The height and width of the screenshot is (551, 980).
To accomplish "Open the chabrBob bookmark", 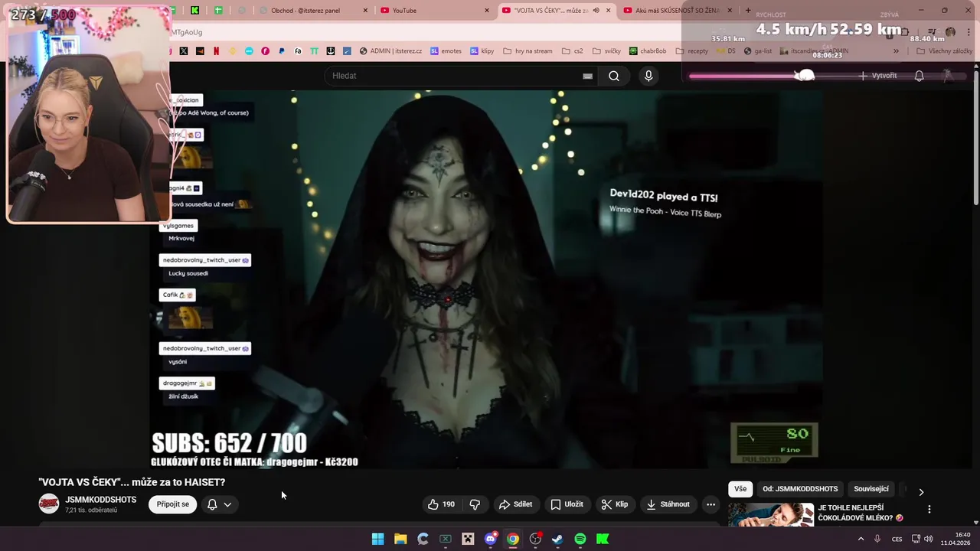I will click(648, 51).
